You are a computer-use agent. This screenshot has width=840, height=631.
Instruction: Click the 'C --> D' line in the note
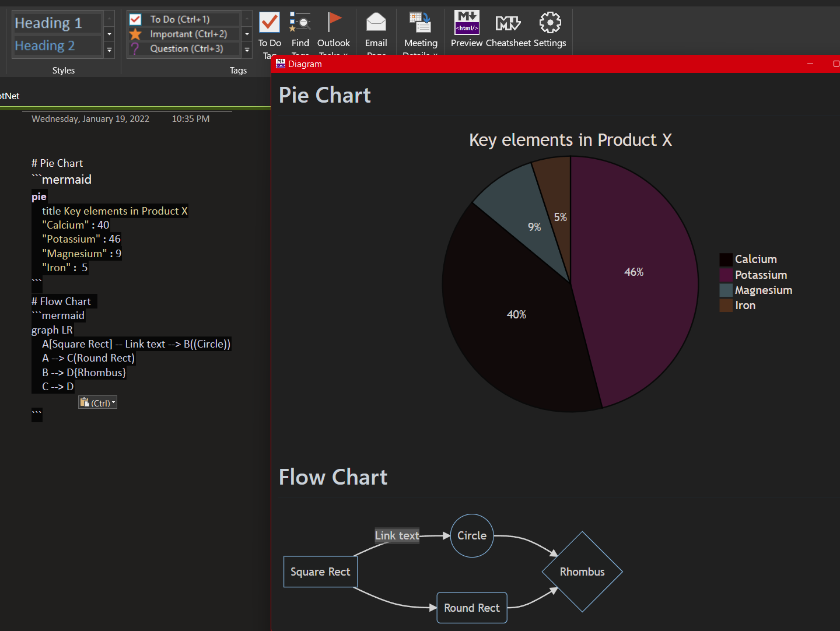tap(58, 387)
